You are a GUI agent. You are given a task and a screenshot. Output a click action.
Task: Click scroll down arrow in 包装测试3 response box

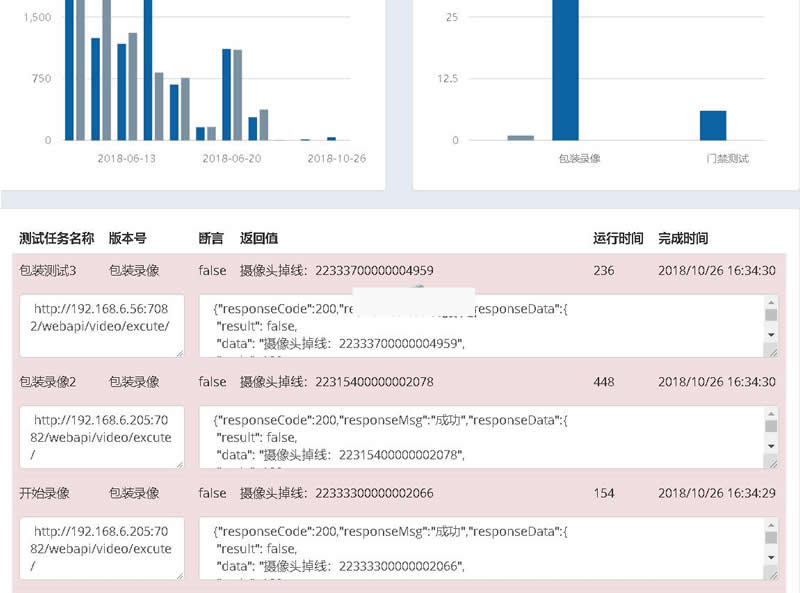click(x=771, y=335)
